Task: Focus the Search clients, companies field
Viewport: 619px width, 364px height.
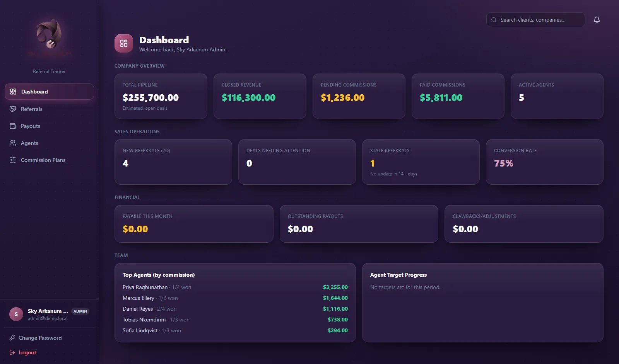Action: [535, 20]
